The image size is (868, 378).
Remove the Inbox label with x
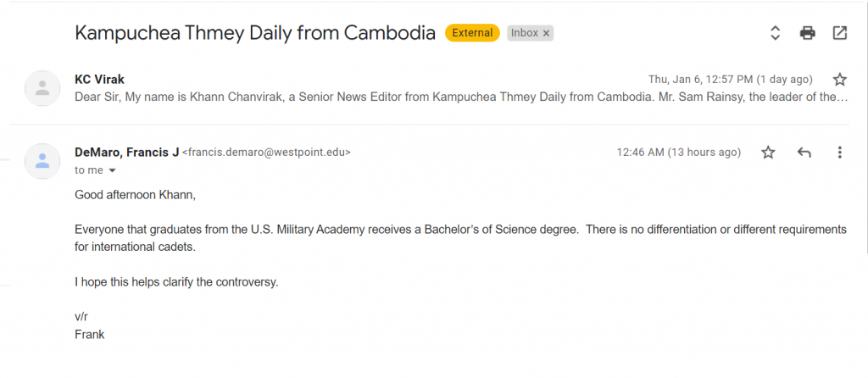click(546, 33)
